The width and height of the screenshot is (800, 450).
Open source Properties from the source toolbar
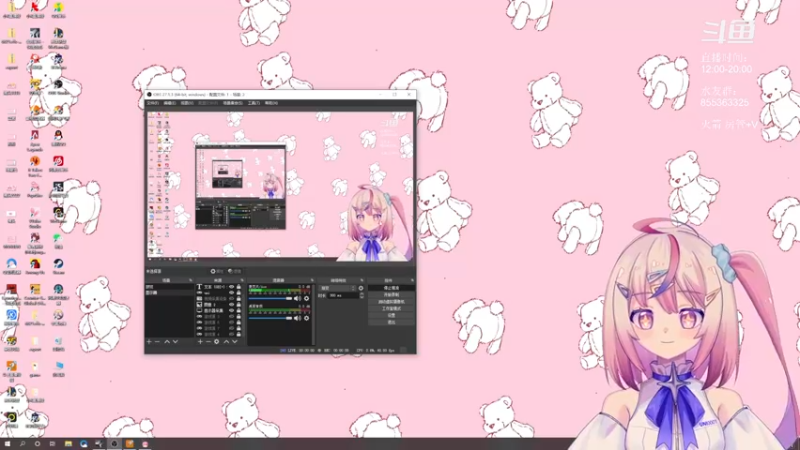coord(216,271)
